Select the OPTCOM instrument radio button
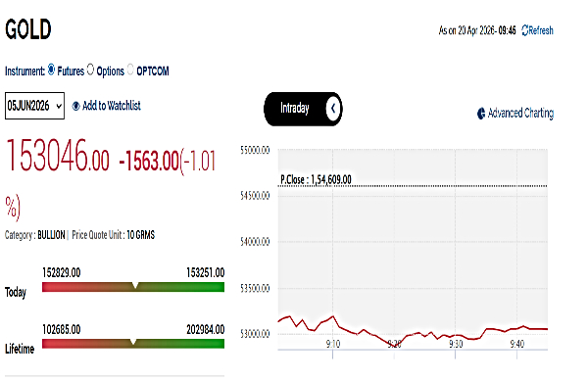This screenshot has height=380, width=588. tap(130, 70)
